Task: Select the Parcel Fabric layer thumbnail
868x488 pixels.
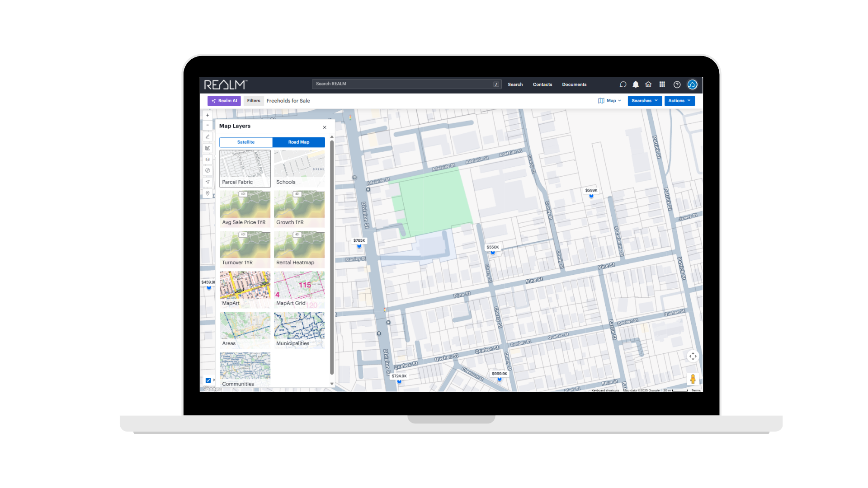Action: tap(245, 167)
